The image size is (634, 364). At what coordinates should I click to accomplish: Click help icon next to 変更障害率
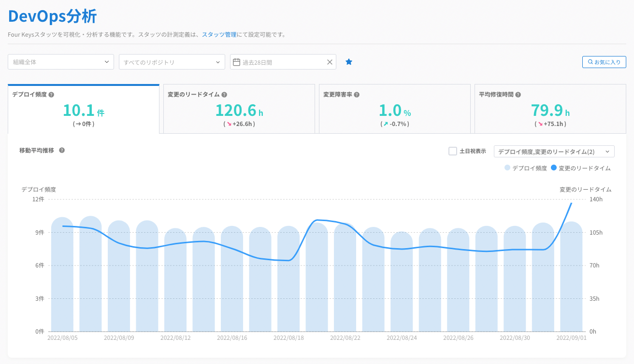[x=357, y=95]
